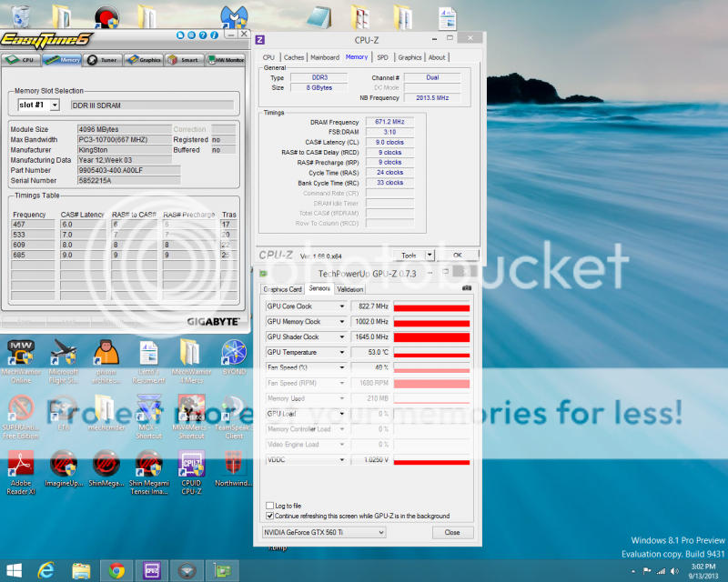This screenshot has width=728, height=582.
Task: Open the CPUID CPU-Z desktop shortcut
Action: (191, 467)
